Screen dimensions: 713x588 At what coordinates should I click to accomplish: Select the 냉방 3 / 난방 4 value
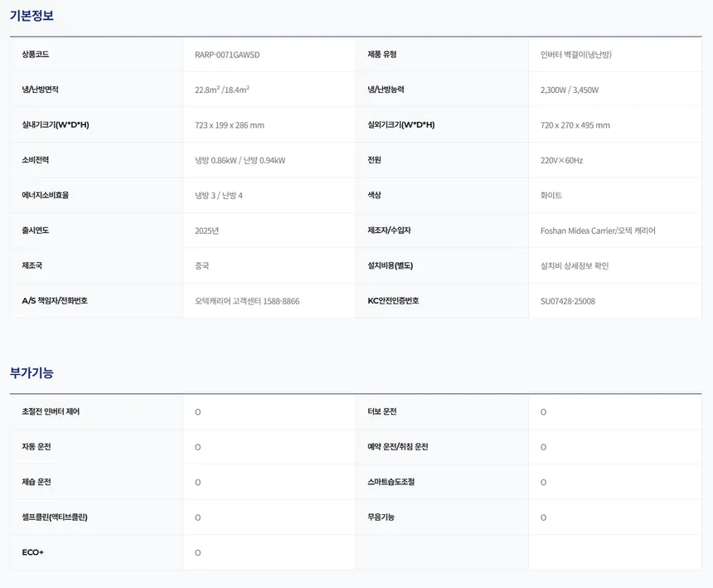click(x=219, y=196)
